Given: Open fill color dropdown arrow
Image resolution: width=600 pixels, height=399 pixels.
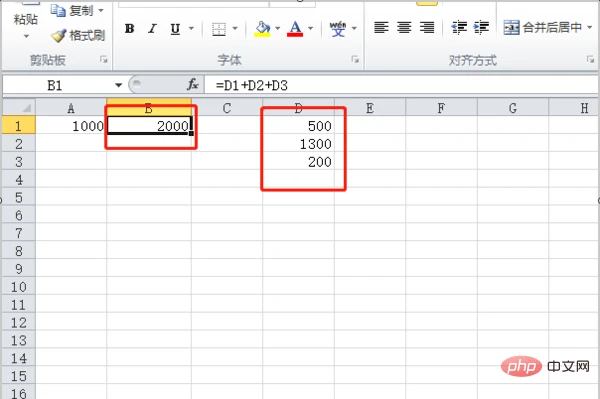Looking at the screenshot, I should (x=277, y=28).
